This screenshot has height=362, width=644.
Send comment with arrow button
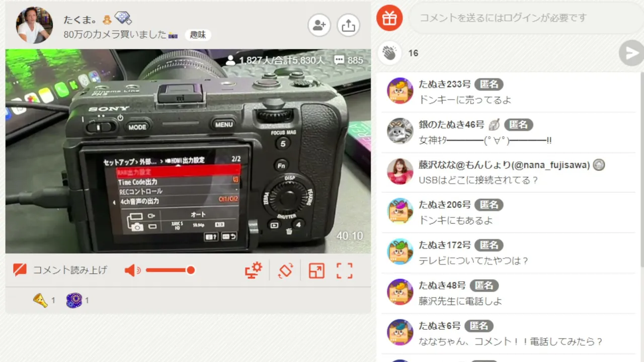pos(631,53)
